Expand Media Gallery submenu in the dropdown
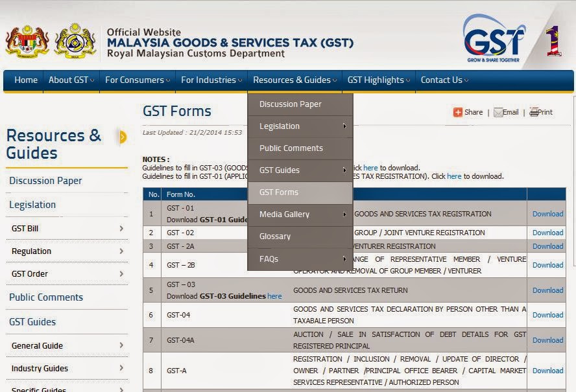This screenshot has height=392, width=576. [300, 214]
